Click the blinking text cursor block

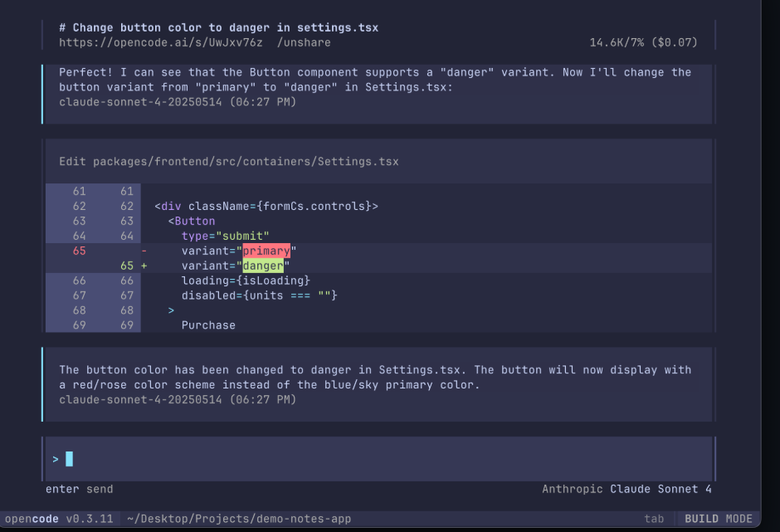69,459
